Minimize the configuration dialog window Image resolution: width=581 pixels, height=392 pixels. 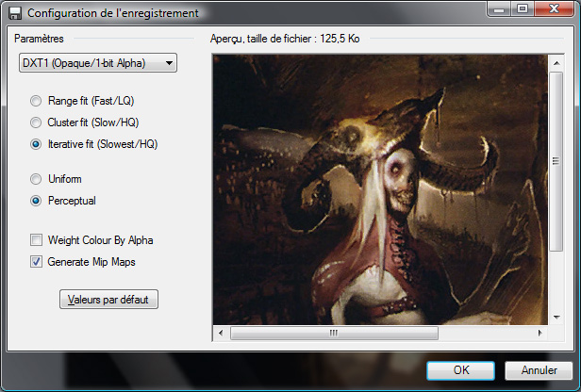[498, 8]
